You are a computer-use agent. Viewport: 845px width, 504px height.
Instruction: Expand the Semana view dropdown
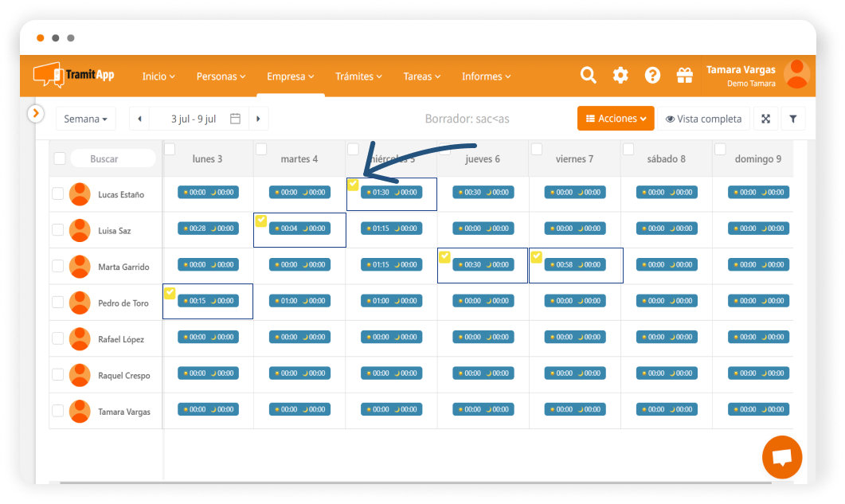pos(86,119)
